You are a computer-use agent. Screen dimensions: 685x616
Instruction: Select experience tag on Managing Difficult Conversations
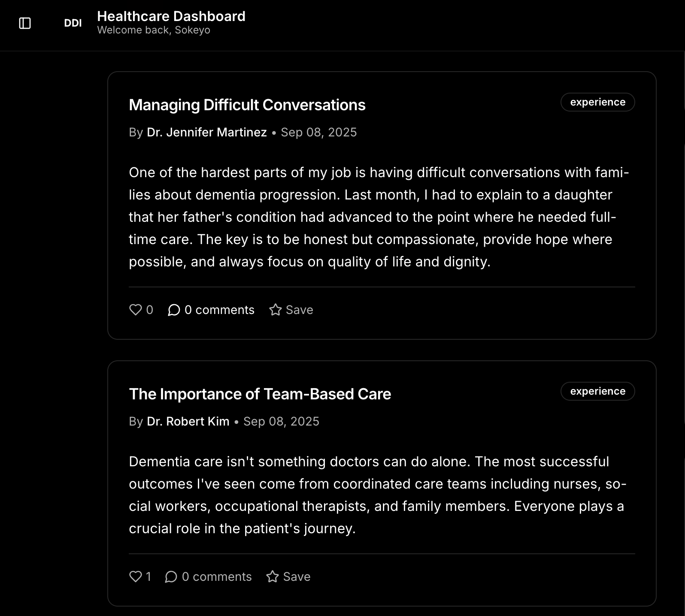[597, 102]
